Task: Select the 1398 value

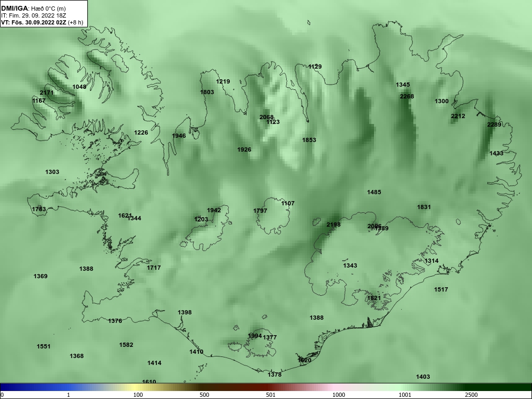Action: [x=185, y=312]
